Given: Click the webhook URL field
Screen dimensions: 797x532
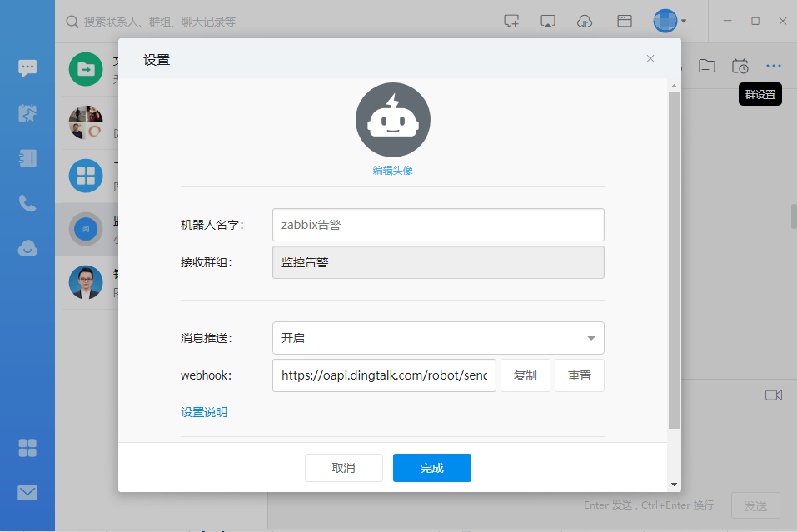Looking at the screenshot, I should (384, 375).
